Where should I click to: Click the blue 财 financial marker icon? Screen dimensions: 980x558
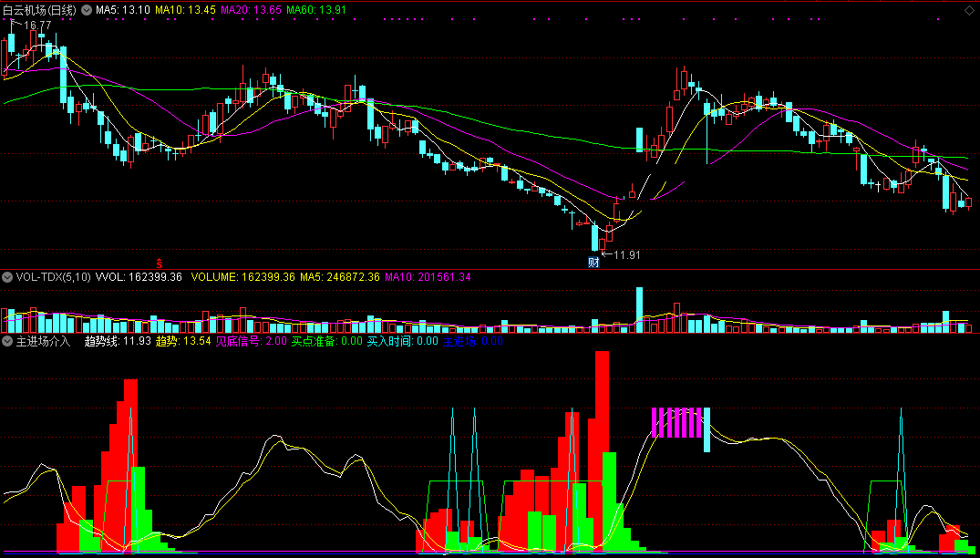coord(593,263)
